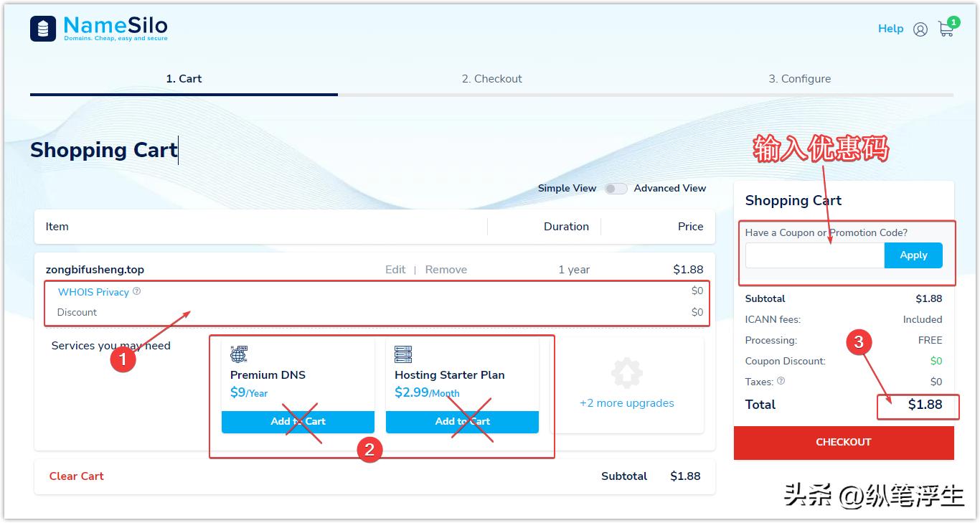Click the 1 year duration value

[x=574, y=270]
